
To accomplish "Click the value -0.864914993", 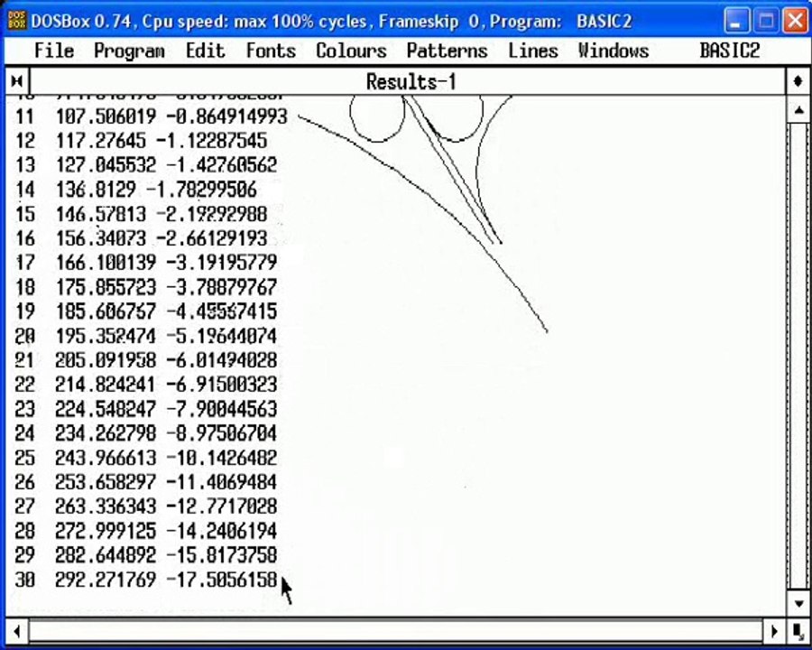I will point(226,116).
